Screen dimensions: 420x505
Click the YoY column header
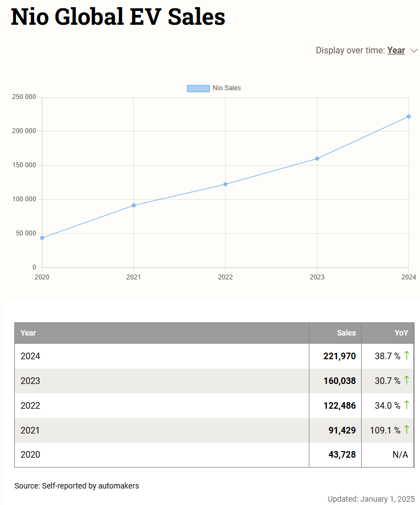click(401, 333)
